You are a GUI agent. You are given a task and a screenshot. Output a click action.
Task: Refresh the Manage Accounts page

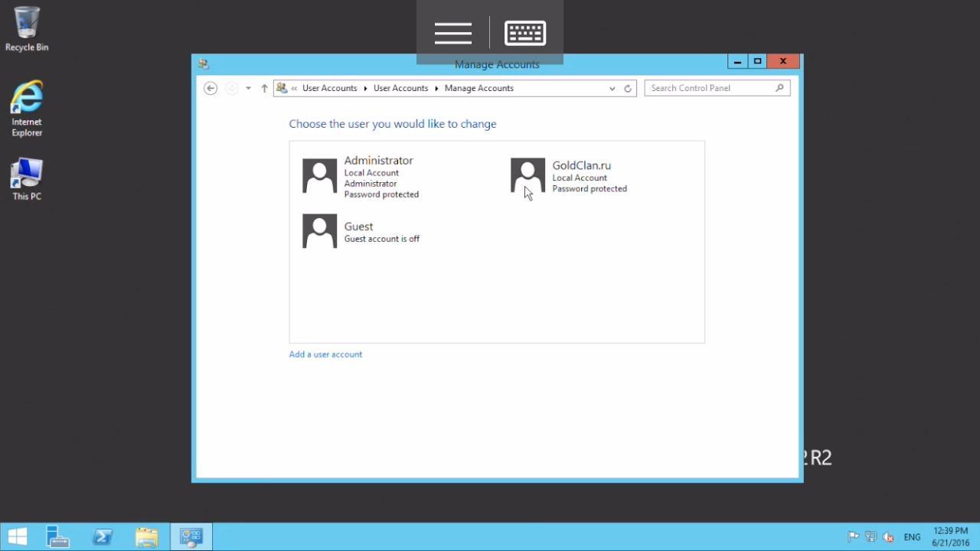click(628, 88)
